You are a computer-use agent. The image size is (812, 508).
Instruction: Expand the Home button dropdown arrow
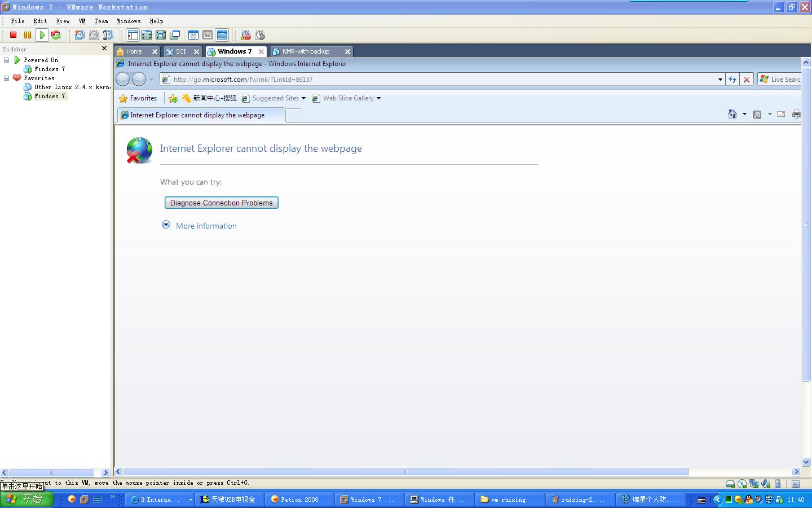(744, 114)
